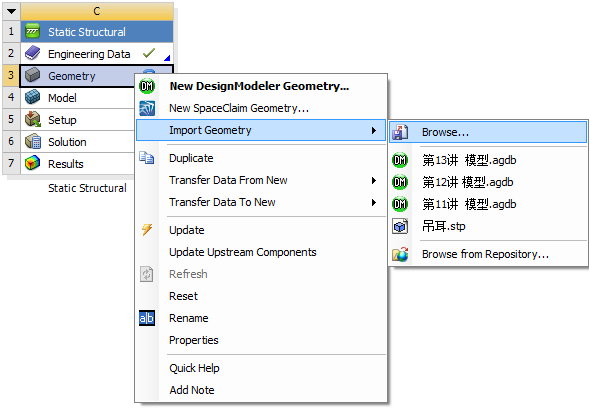Click row number 7 of the system
This screenshot has height=410, width=589.
tap(11, 163)
